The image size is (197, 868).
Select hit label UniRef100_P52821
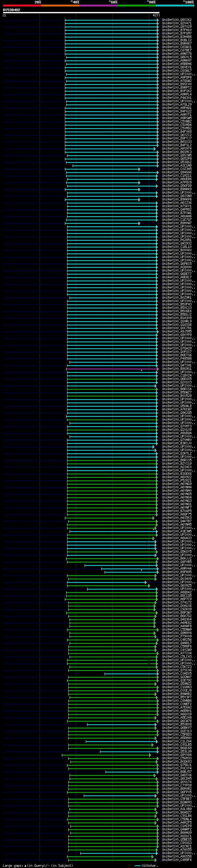[176, 481]
